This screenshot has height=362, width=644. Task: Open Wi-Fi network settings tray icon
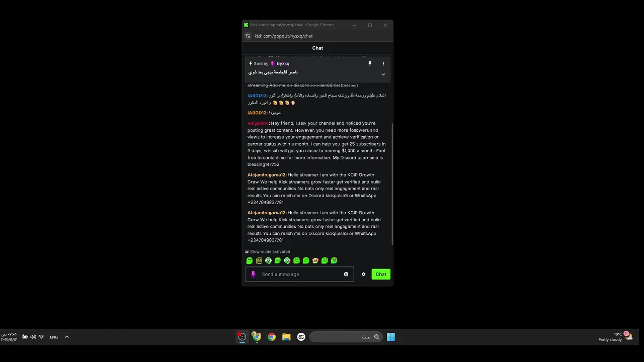pyautogui.click(x=41, y=337)
